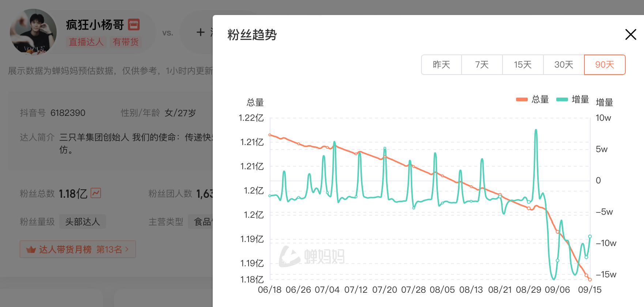Viewport: 644px width, 307px height.
Task: Click the 有带货 tag
Action: [126, 42]
